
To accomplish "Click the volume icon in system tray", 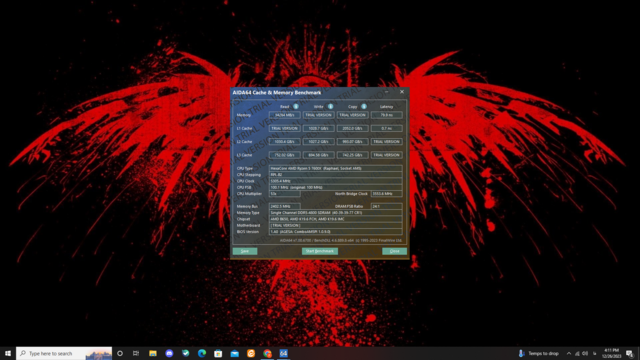I will (586, 353).
